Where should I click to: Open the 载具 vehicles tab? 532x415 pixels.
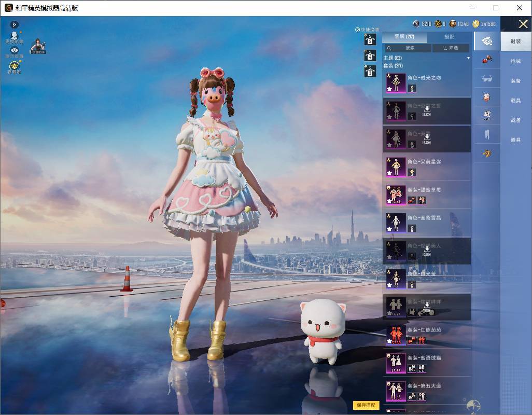516,101
